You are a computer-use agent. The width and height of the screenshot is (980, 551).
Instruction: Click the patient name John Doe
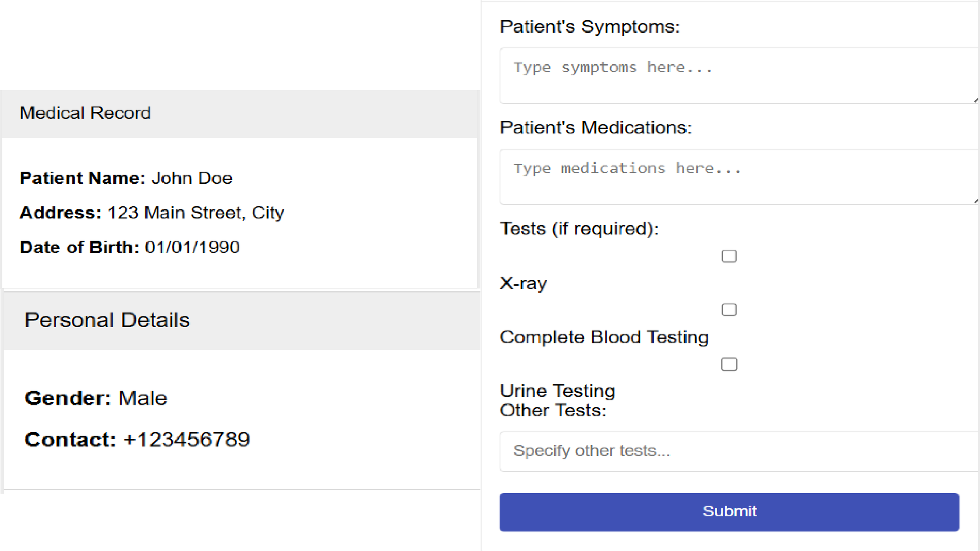(192, 179)
